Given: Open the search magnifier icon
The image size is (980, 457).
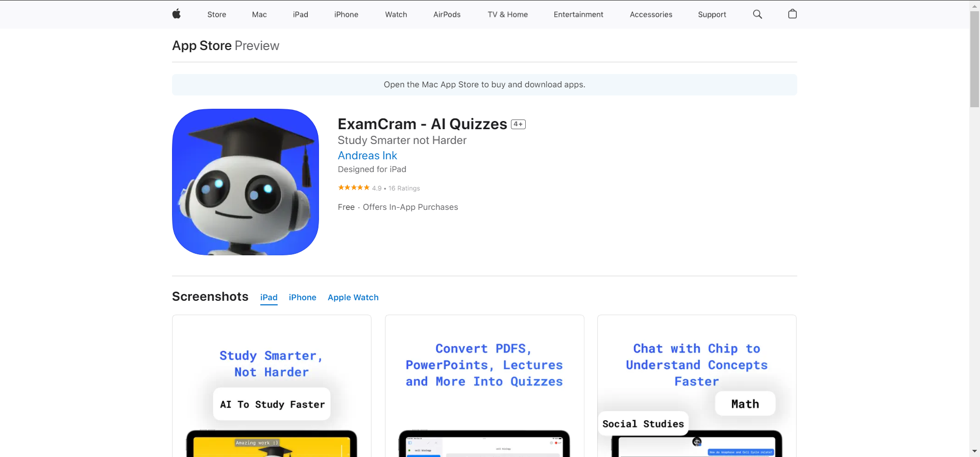Looking at the screenshot, I should pos(757,14).
